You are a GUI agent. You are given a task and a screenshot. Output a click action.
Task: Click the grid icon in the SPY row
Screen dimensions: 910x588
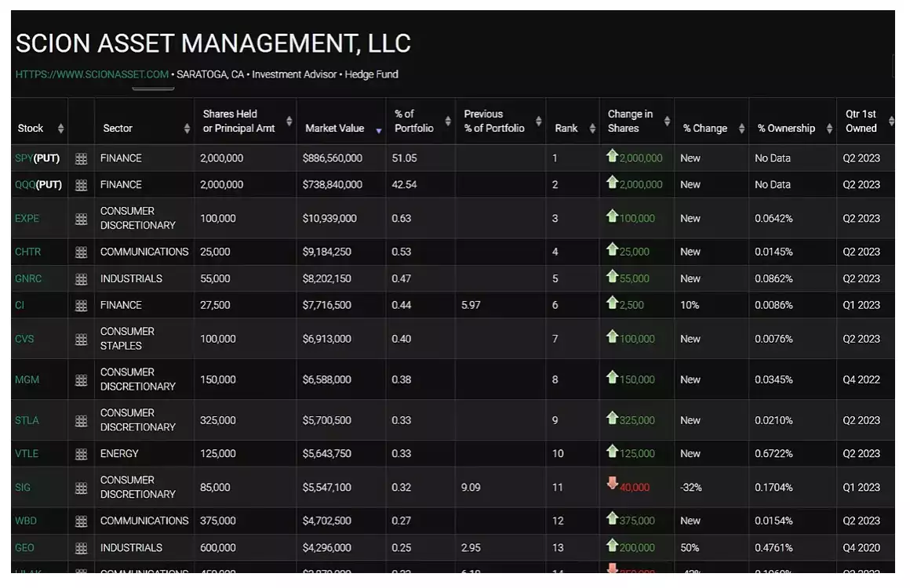[81, 158]
